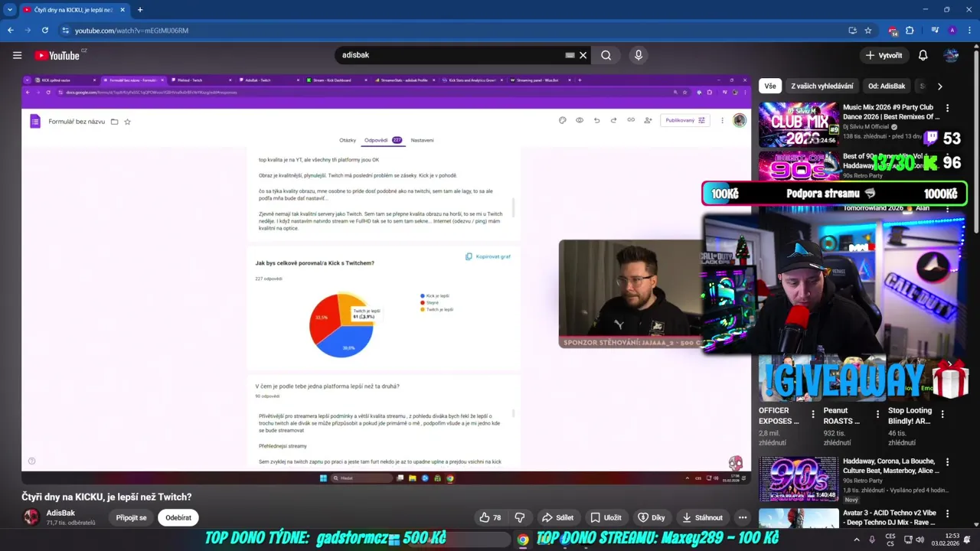Open the YouTube notifications bell
The width and height of the screenshot is (980, 551).
point(923,55)
